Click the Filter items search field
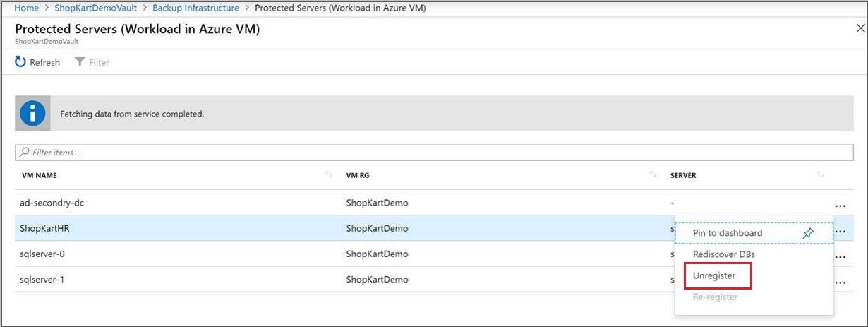Viewport: 868px width, 327px height. 434,153
